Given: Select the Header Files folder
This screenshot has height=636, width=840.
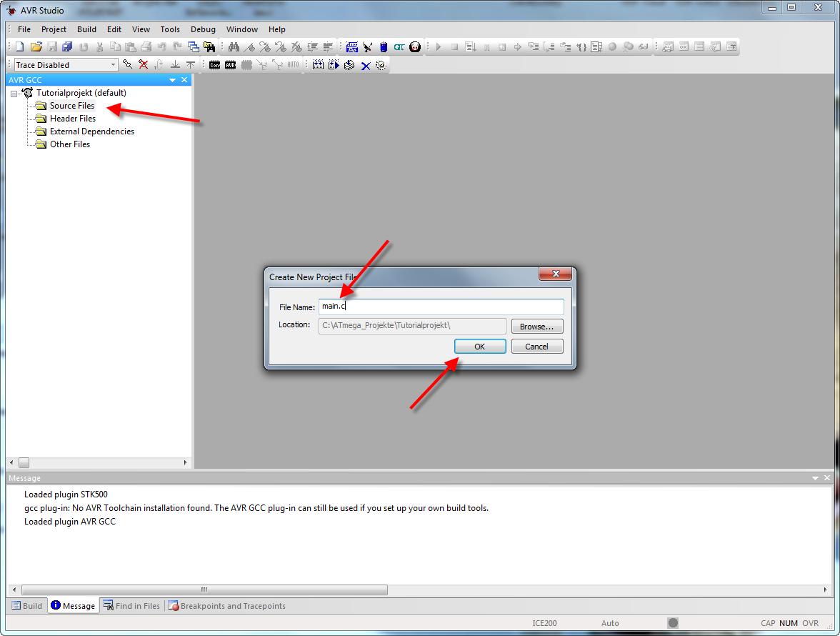Looking at the screenshot, I should tap(73, 119).
